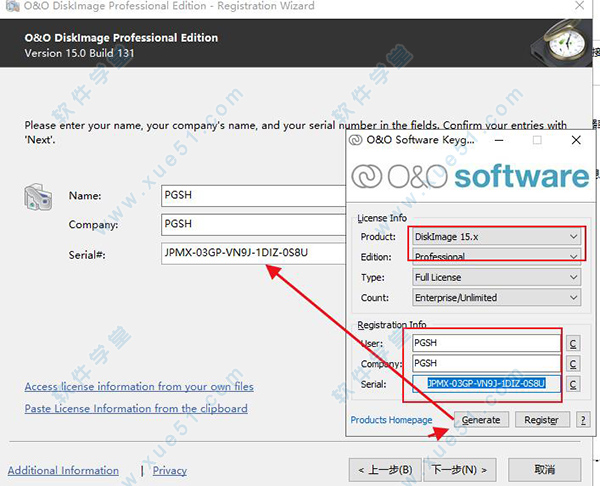Image resolution: width=600 pixels, height=486 pixels.
Task: Click the registration icon beside the Name field
Action: 38,196
